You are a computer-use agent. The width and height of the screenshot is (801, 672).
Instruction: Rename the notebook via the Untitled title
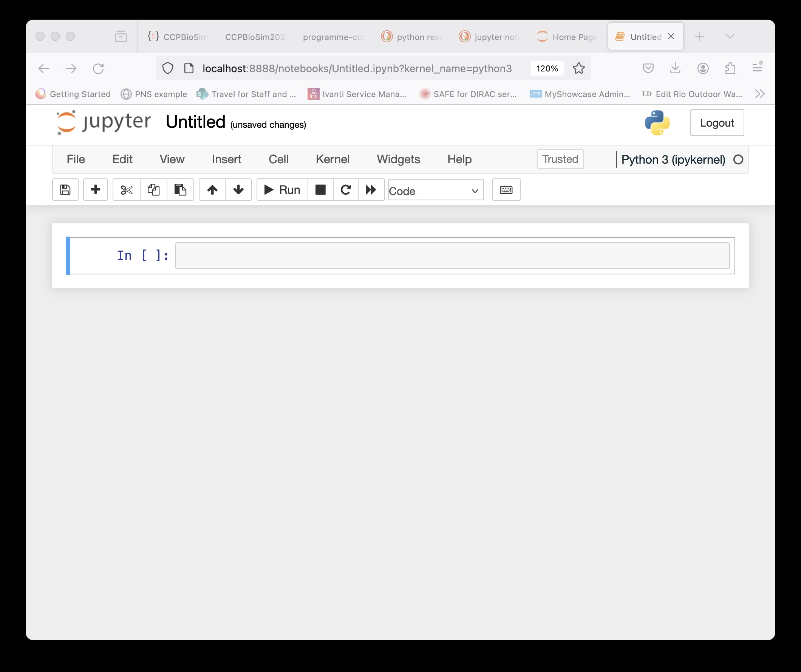pos(195,122)
